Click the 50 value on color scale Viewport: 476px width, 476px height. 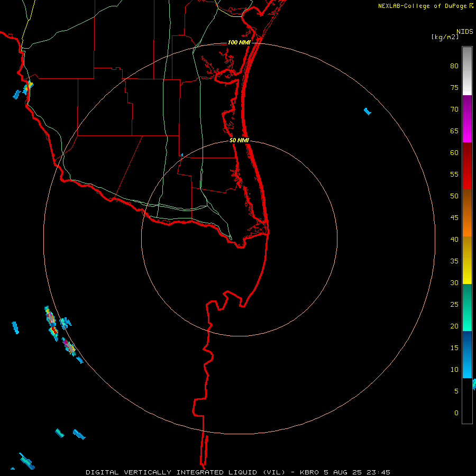(x=454, y=196)
